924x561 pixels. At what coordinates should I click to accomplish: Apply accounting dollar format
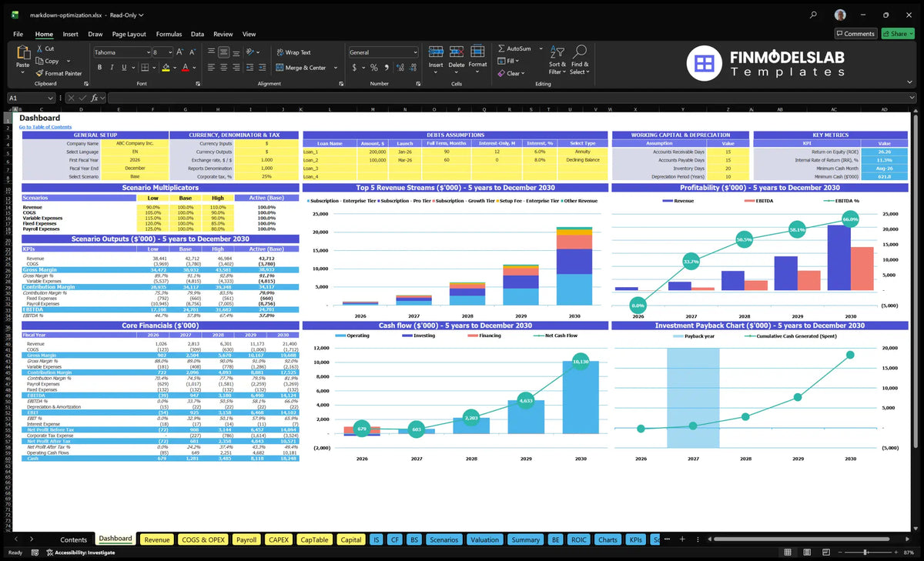point(355,68)
